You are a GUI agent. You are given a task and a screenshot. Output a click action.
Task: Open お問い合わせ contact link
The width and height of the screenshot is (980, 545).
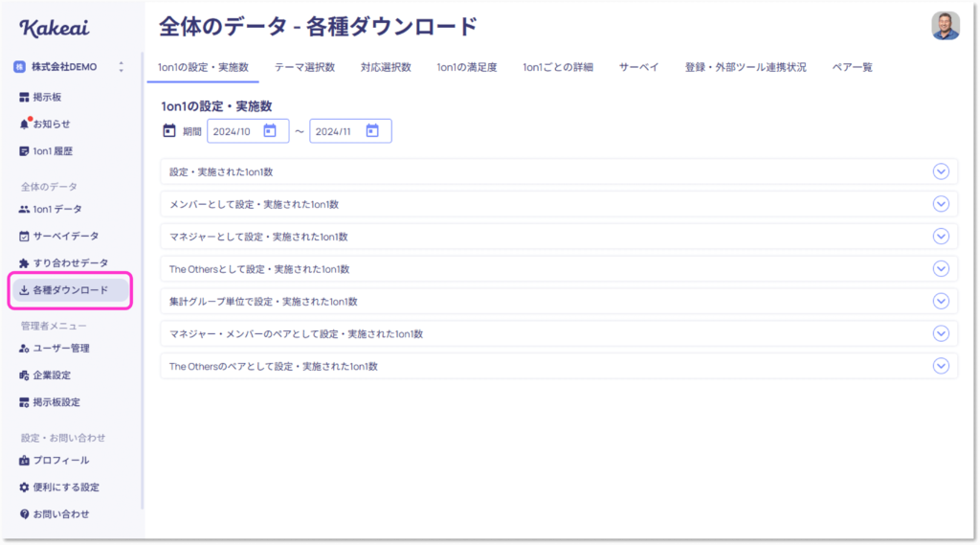pos(61,513)
